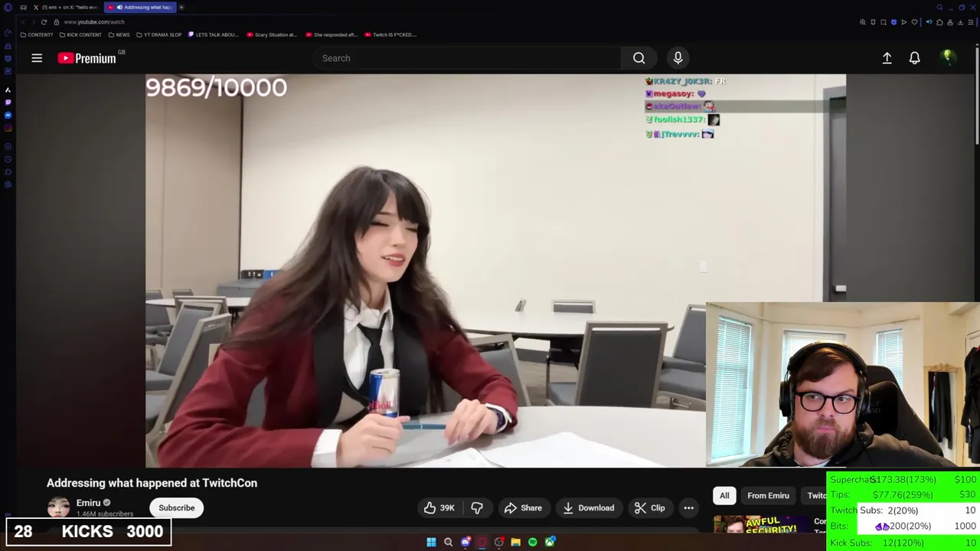Open Spotify from the taskbar
Viewport: 980px width, 551px height.
(x=533, y=542)
